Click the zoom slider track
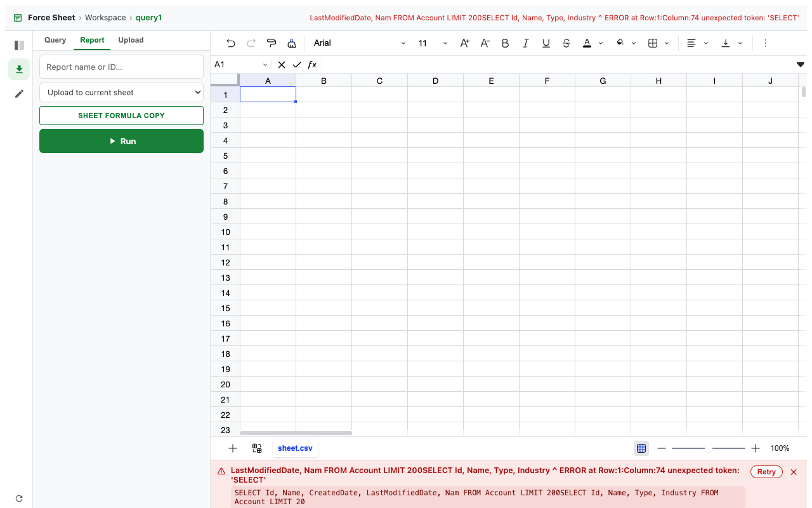This screenshot has height=508, width=812. [709, 448]
